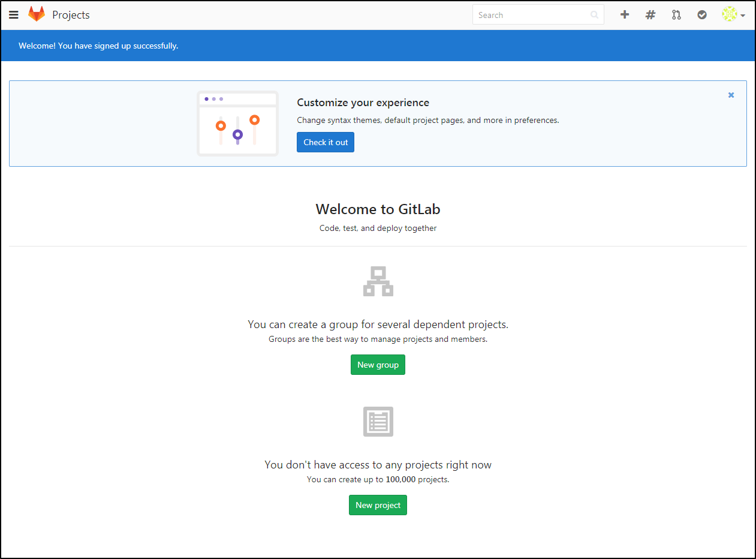Click the plus new project icon
The image size is (756, 559).
coord(625,15)
